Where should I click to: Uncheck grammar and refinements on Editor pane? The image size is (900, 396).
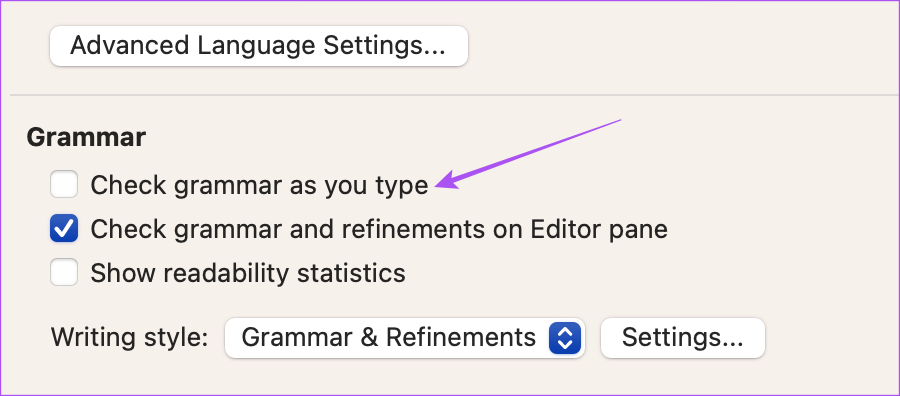click(x=64, y=229)
